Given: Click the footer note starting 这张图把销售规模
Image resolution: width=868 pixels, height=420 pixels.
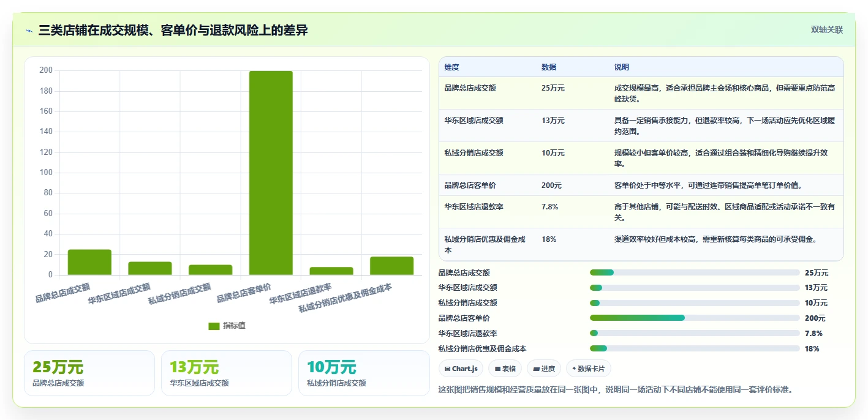Looking at the screenshot, I should click(x=616, y=389).
